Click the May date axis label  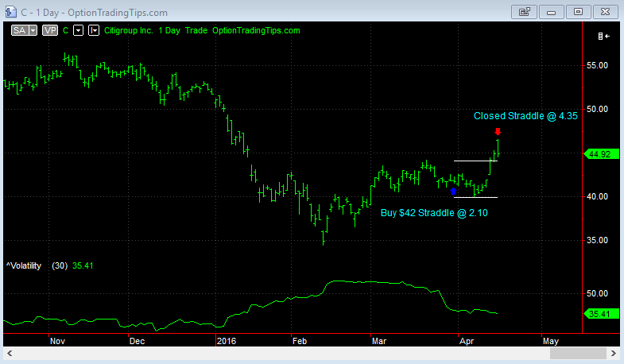551,341
